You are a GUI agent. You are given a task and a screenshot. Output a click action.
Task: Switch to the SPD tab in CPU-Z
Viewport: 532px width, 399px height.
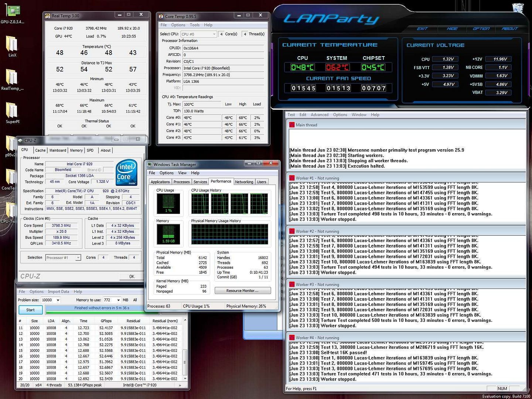pos(90,150)
